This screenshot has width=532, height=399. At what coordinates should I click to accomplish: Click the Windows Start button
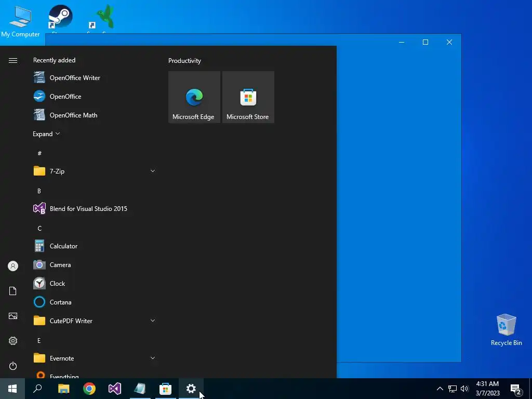(12, 389)
